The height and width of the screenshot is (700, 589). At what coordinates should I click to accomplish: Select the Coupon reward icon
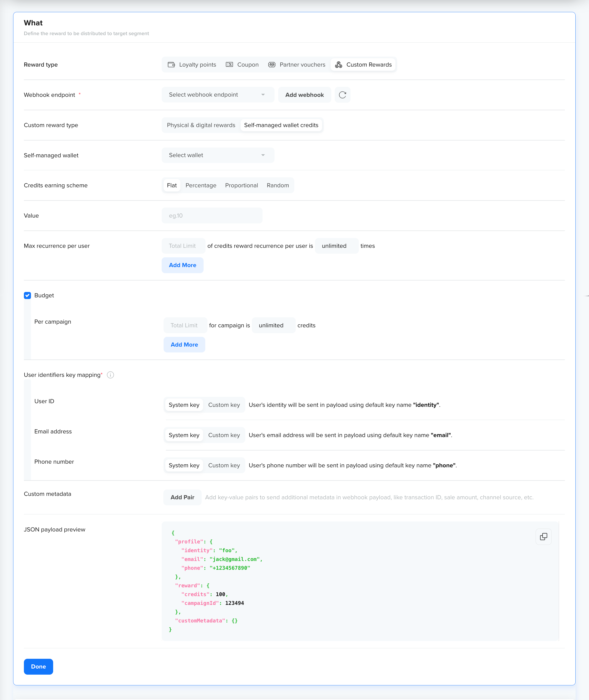(229, 65)
